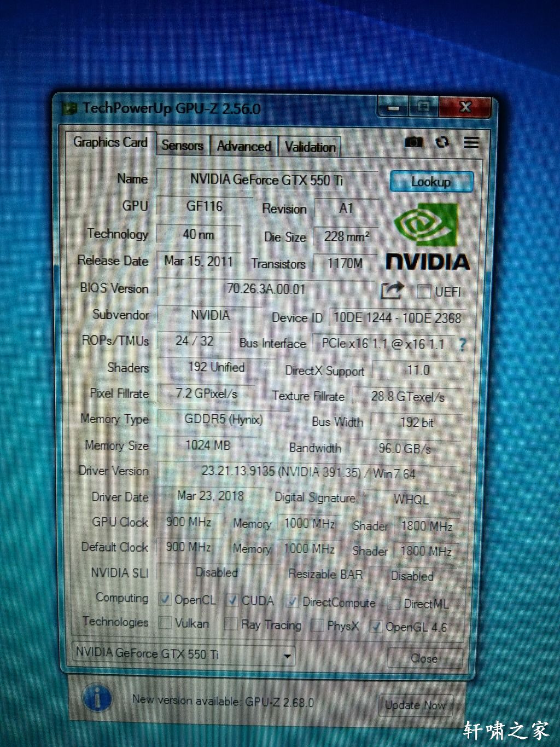The width and height of the screenshot is (560, 747).
Task: Toggle the OpenCL checkbox
Action: point(165,599)
